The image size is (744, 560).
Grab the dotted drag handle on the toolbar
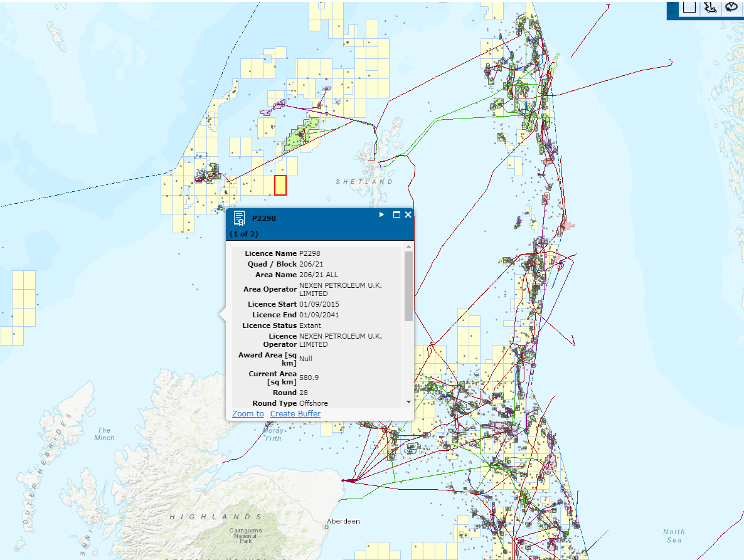point(672,8)
